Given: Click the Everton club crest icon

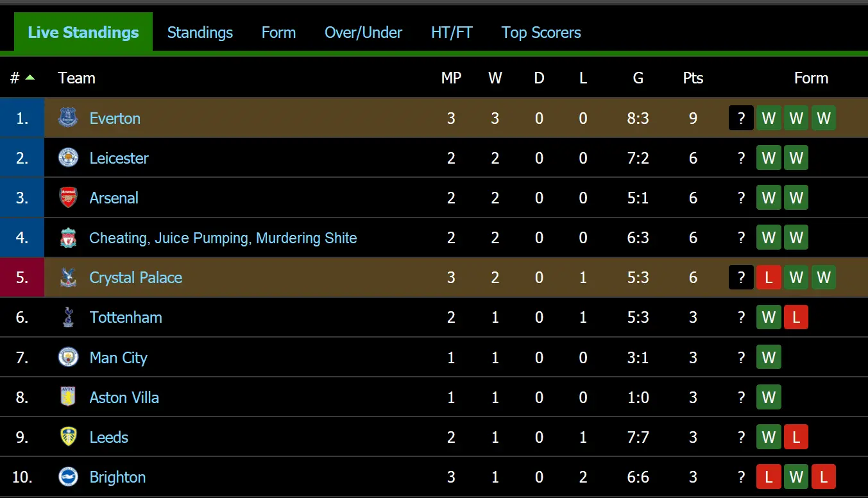Looking at the screenshot, I should [x=68, y=118].
